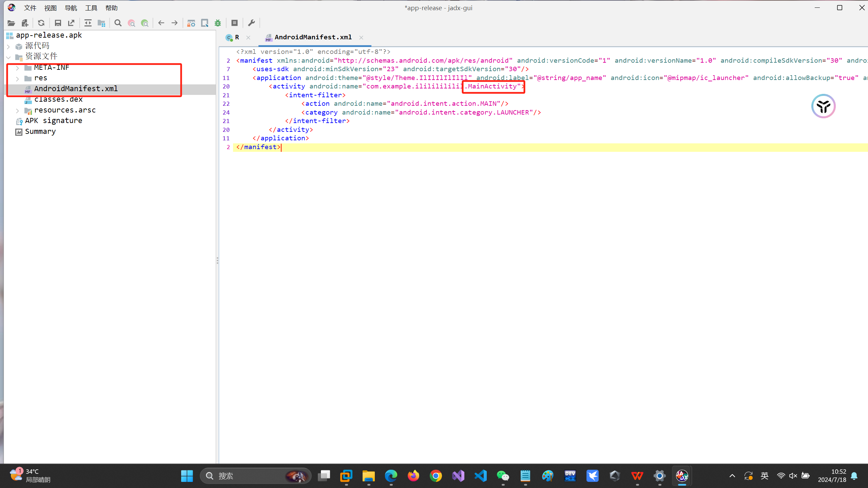Toggle the log viewer toolbar icon
868x488 pixels.
[x=234, y=23]
